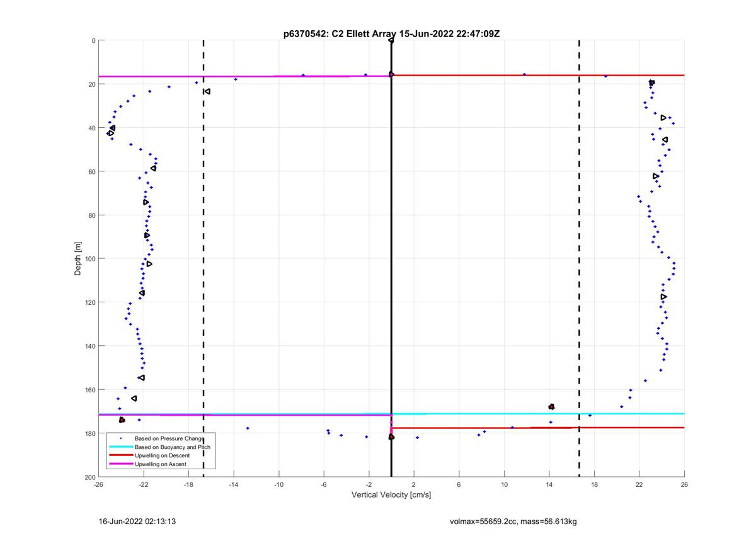Click the depth-axis tick label '80'
The image size is (756, 536).
click(x=91, y=215)
